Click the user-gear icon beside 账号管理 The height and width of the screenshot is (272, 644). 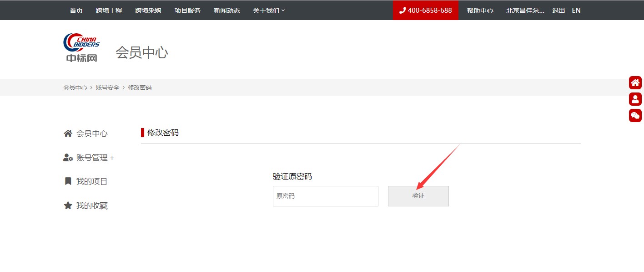click(x=68, y=158)
